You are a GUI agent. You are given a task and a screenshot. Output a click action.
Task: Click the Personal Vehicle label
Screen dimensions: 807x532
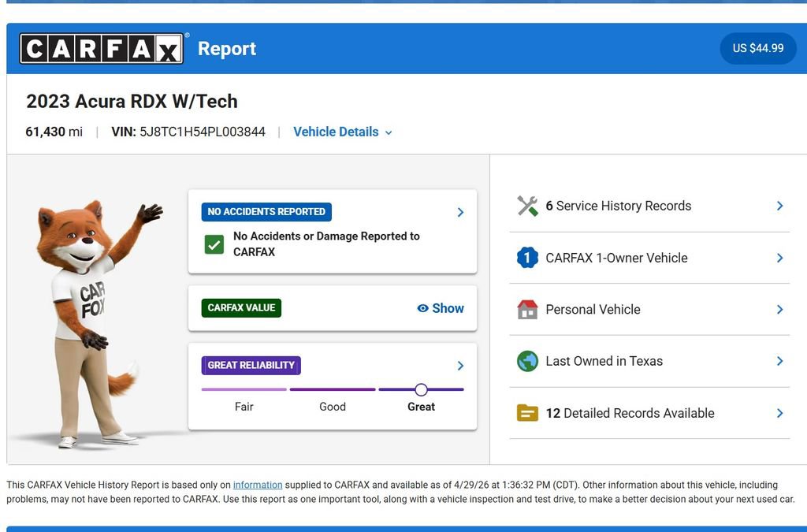(593, 309)
